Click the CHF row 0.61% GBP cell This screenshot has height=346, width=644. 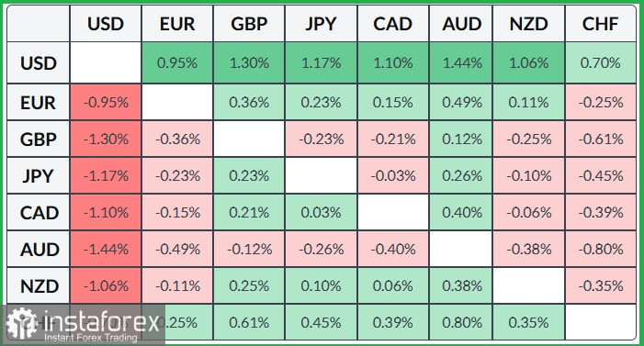click(249, 322)
